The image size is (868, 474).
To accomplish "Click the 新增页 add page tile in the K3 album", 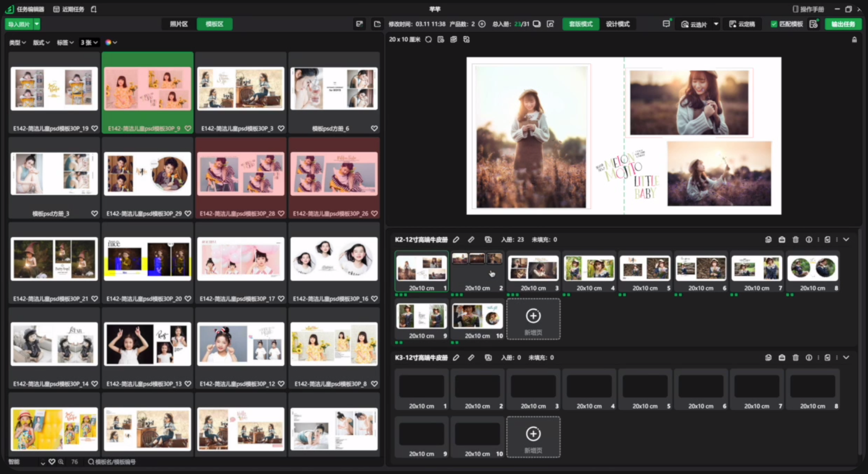I will (x=533, y=437).
